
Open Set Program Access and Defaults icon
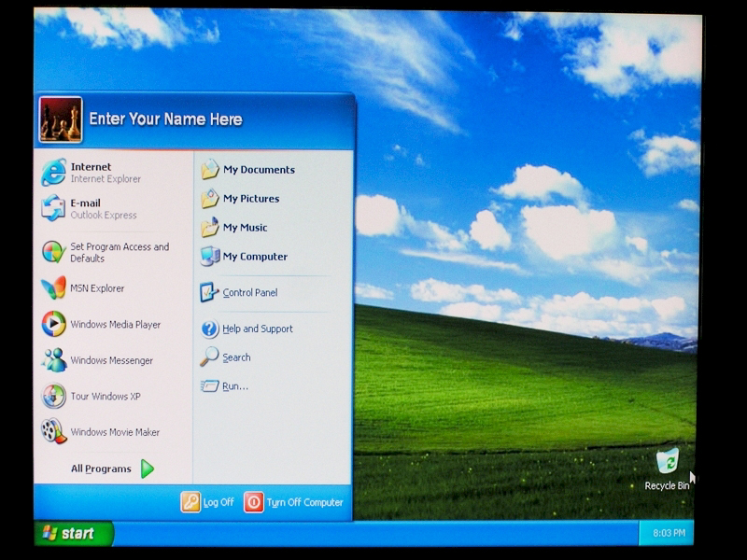[53, 252]
